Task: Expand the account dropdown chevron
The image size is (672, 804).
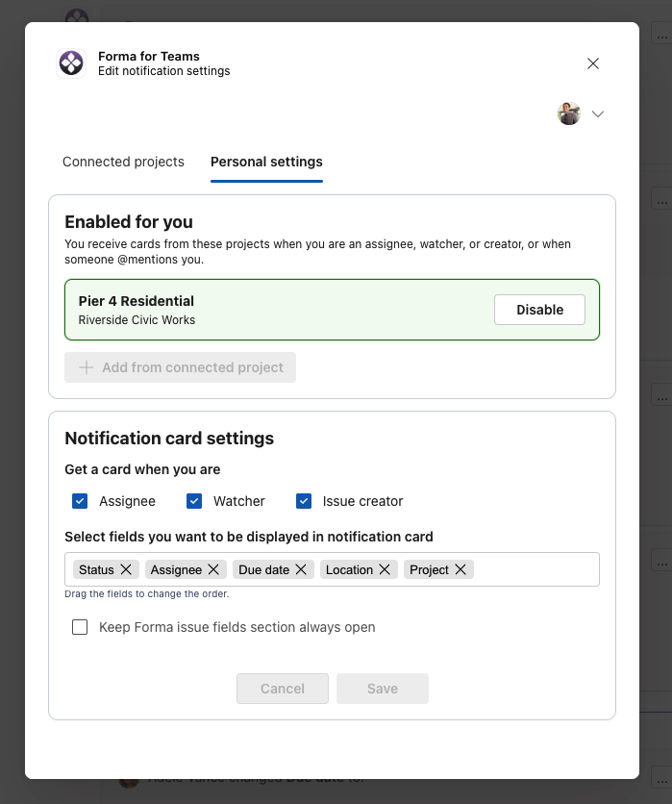Action: coord(598,113)
